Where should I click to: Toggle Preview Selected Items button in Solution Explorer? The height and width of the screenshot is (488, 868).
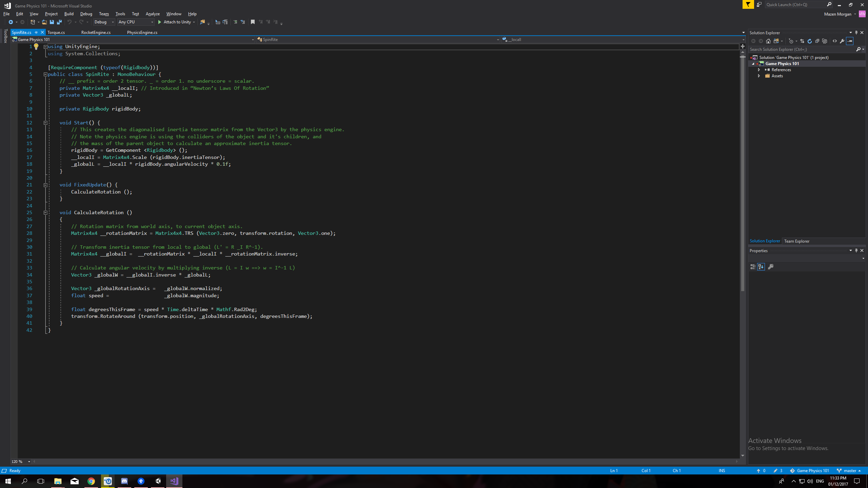click(x=850, y=41)
